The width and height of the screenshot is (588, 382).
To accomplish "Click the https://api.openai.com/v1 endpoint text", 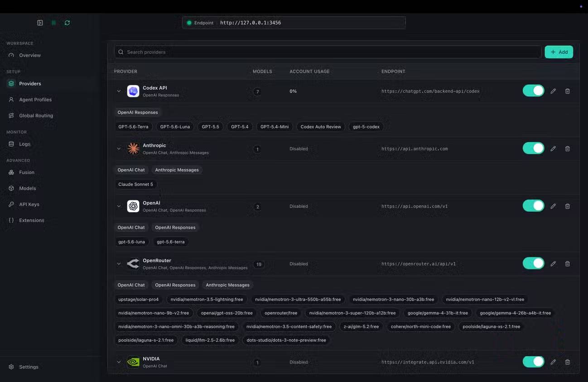I will [x=414, y=206].
